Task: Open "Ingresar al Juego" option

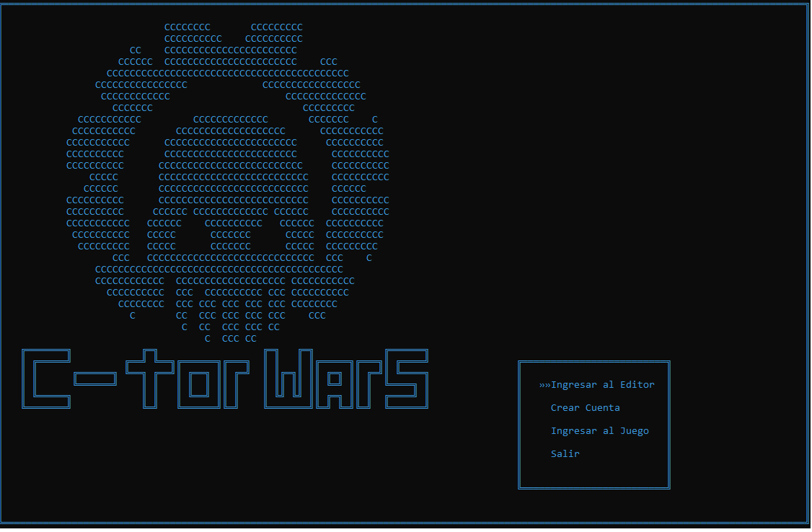Action: (x=599, y=430)
